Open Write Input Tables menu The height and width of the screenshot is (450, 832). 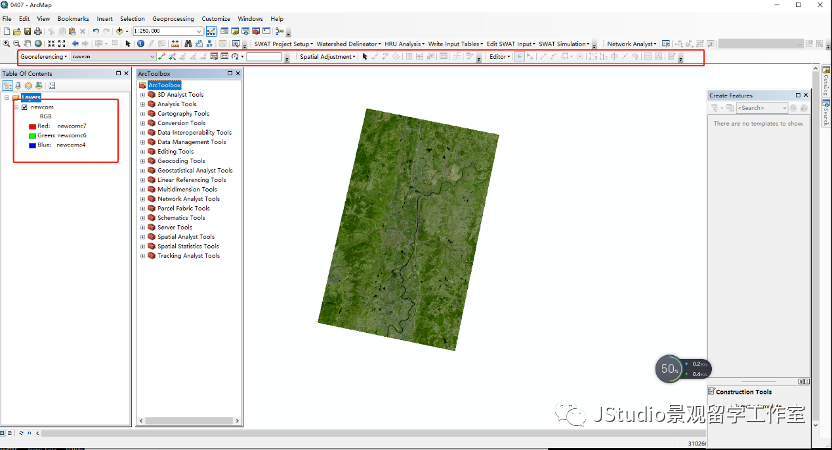pyautogui.click(x=456, y=44)
